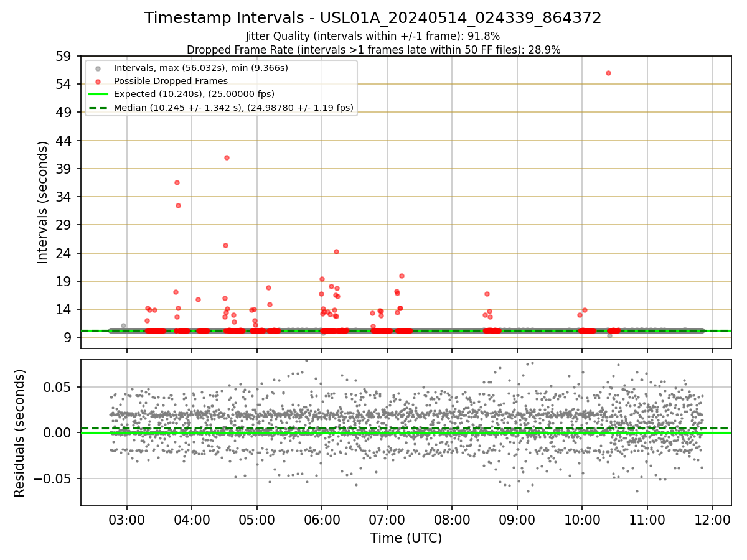The width and height of the screenshot is (747, 560).
Task: Select the 'Dropped Frame Rate' 28.9% subtitle line
Action: pyautogui.click(x=374, y=50)
